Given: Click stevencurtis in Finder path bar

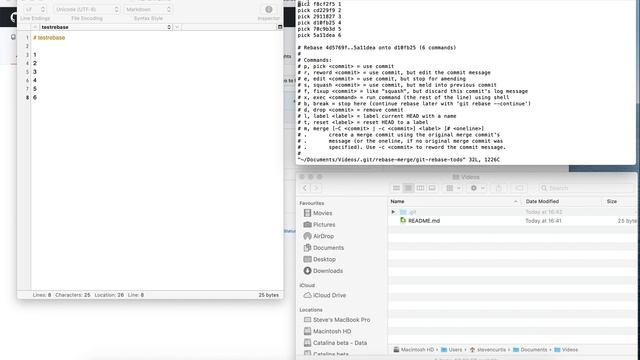Looking at the screenshot, I should [x=488, y=350].
